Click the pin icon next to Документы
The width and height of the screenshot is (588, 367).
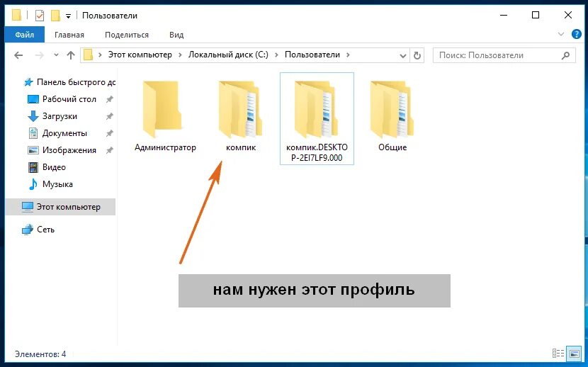click(109, 133)
